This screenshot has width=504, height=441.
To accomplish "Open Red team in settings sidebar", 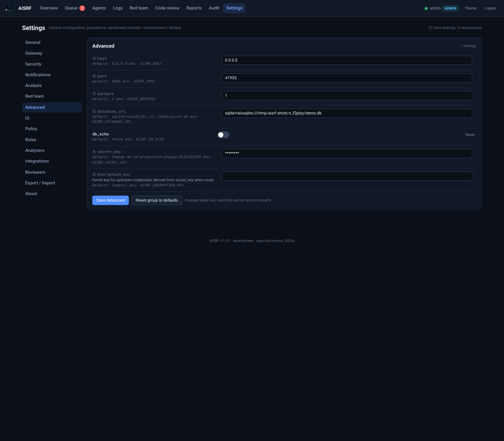I will pos(52,96).
